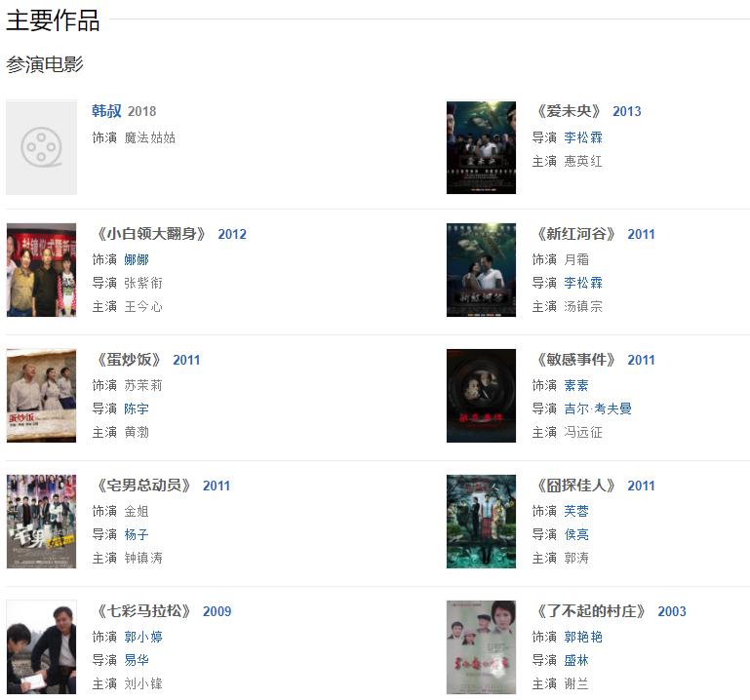750x700 pixels.
Task: Click director link 吉尔·考夫曼
Action: tap(598, 408)
